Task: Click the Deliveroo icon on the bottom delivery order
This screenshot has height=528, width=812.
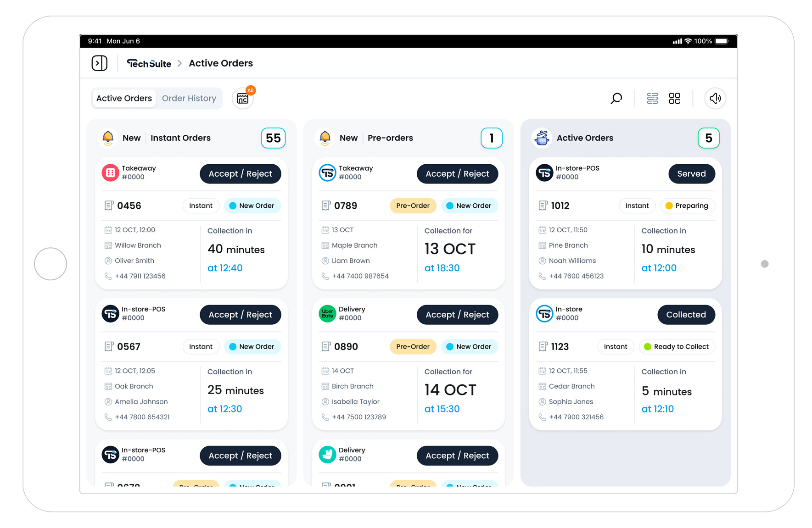Action: pyautogui.click(x=327, y=455)
